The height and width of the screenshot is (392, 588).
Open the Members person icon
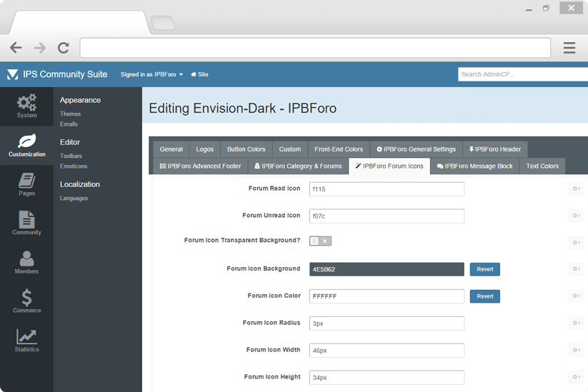click(x=26, y=262)
